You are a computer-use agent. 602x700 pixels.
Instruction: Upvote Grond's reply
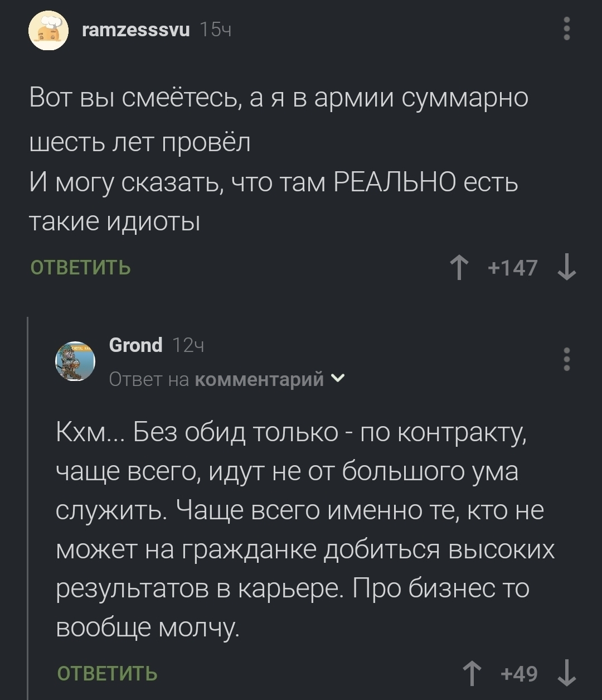tap(473, 674)
